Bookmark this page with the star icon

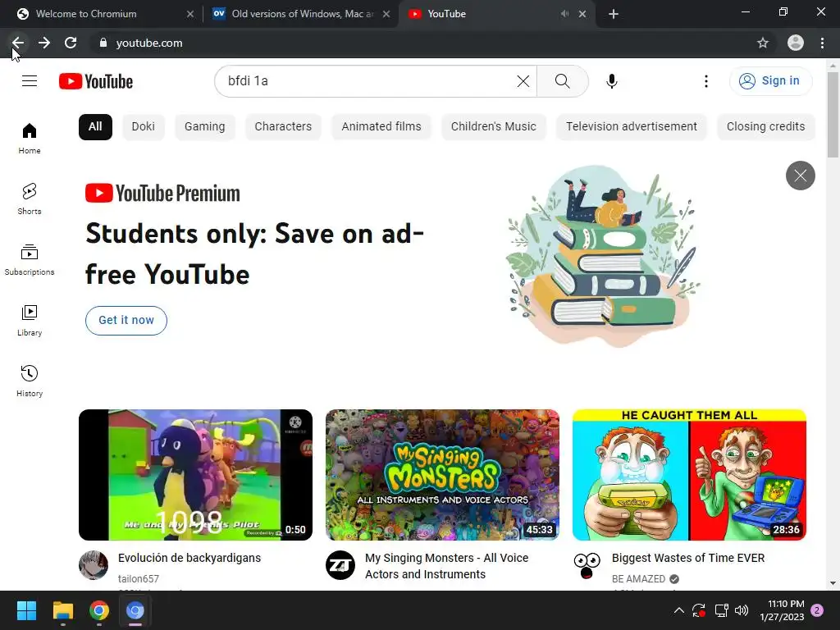click(x=763, y=43)
